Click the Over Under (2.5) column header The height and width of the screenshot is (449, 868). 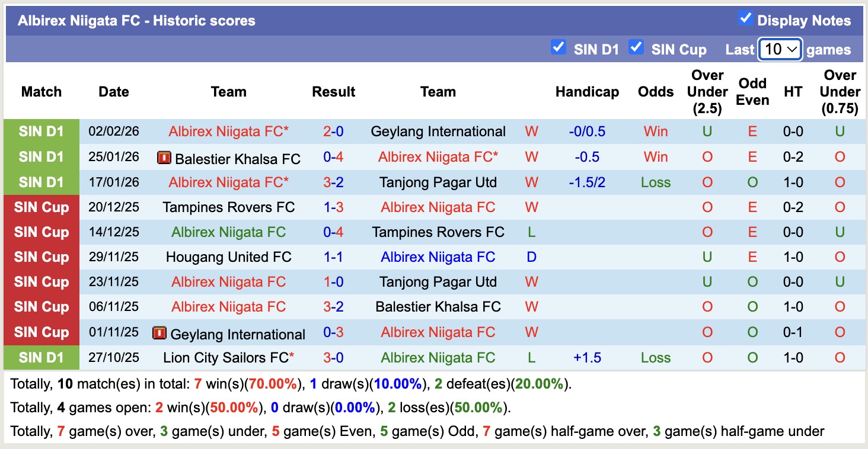[x=707, y=92]
